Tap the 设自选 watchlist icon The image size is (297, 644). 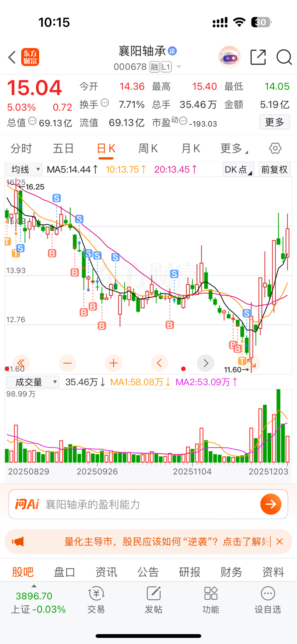(268, 600)
